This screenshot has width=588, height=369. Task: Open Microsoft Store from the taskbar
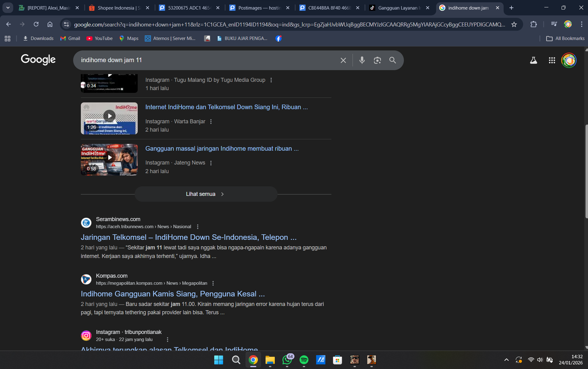(x=338, y=360)
